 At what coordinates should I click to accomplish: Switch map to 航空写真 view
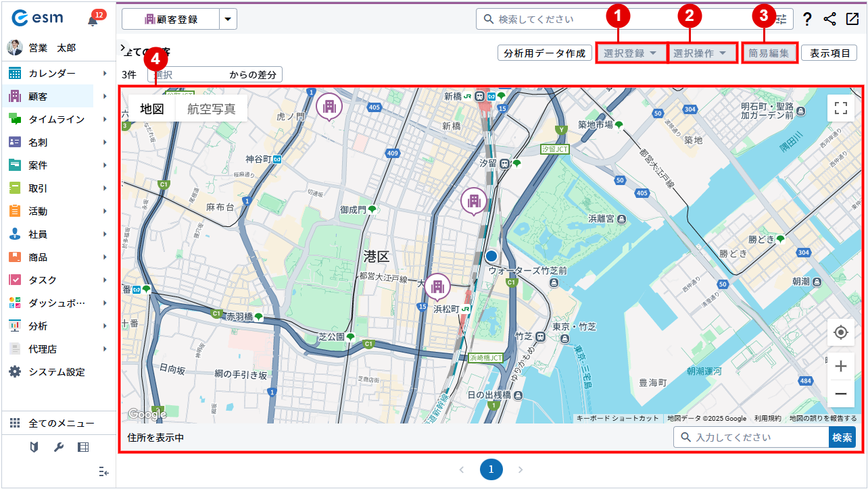[212, 108]
